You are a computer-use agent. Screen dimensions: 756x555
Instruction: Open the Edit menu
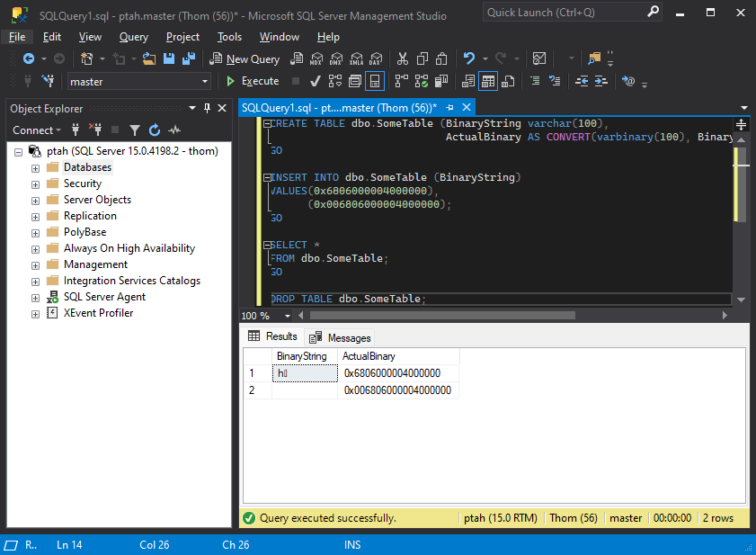coord(51,37)
